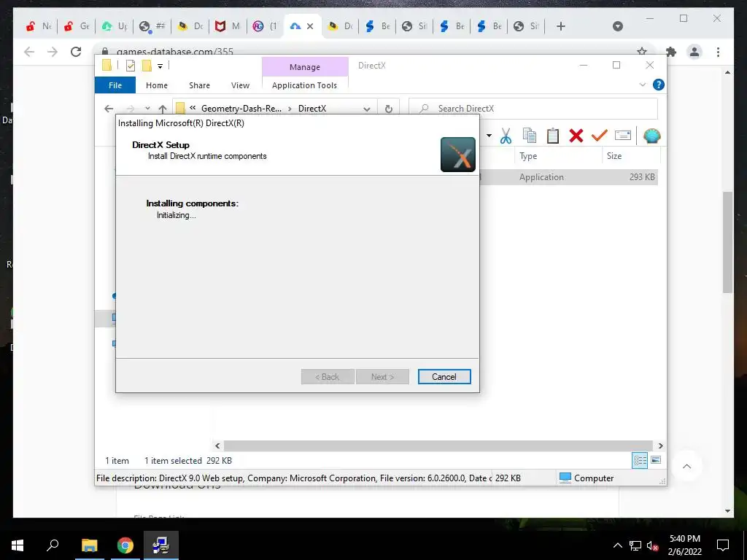Click the network tray icon
747x560 pixels.
(635, 545)
